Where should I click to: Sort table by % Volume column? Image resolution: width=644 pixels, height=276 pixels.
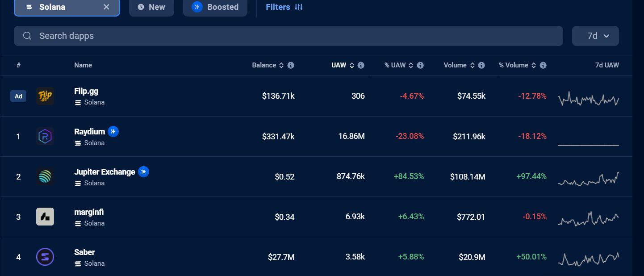tap(518, 65)
